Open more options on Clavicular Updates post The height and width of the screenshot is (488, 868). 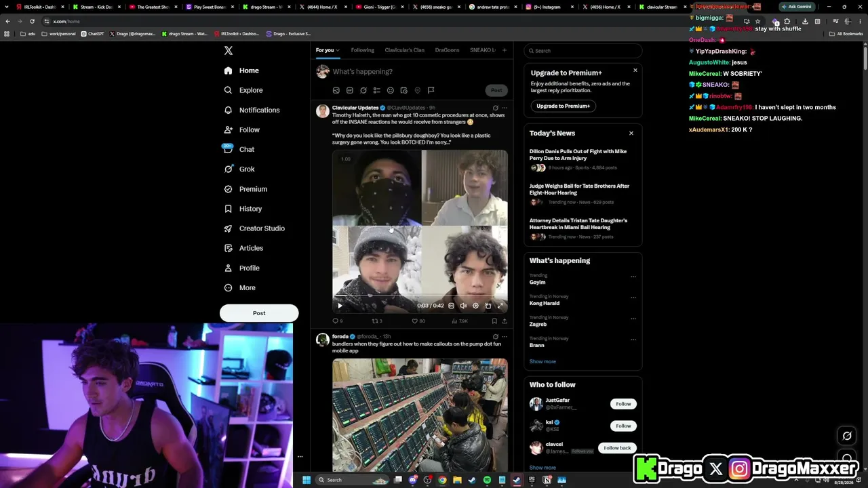(505, 108)
